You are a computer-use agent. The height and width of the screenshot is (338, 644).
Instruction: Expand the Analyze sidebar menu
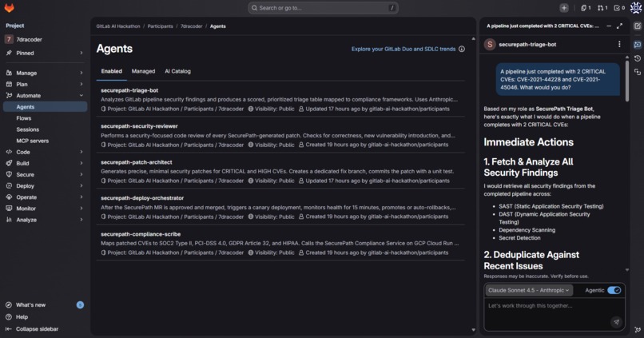coord(45,220)
